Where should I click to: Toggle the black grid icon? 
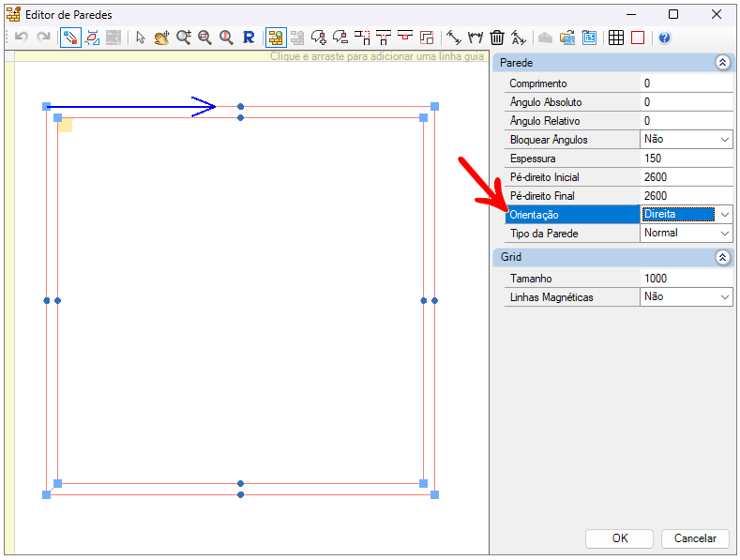[616, 38]
